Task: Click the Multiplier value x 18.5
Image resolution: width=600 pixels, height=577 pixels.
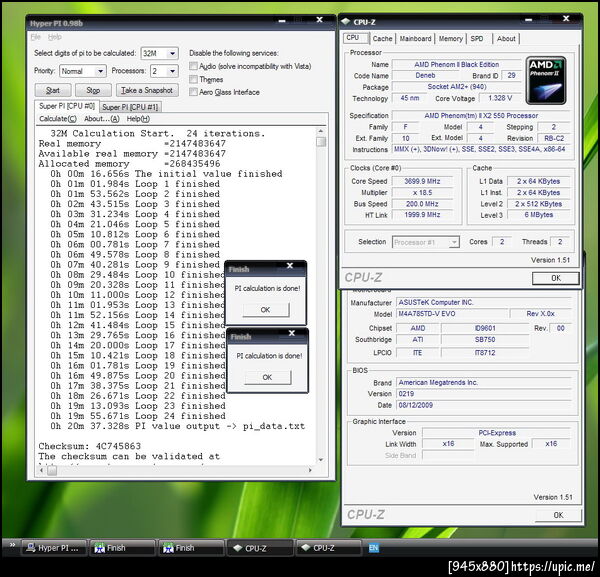Action: tap(422, 192)
